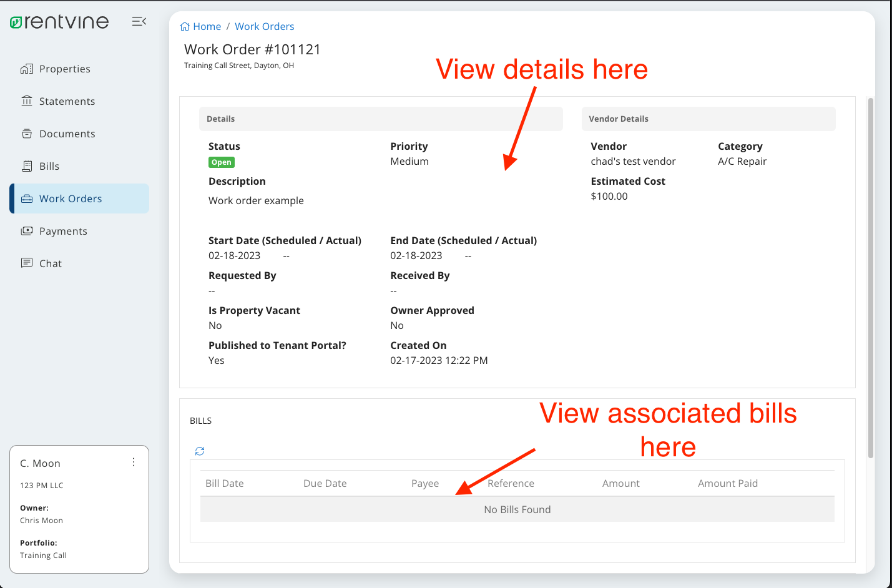Click the Amount Paid column header
892x588 pixels.
point(727,483)
